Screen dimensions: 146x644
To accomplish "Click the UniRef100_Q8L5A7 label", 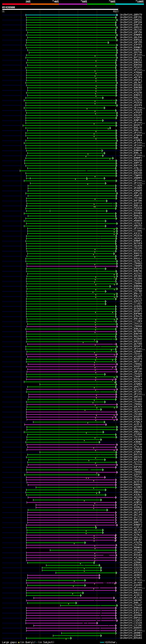I will [x=131, y=82].
